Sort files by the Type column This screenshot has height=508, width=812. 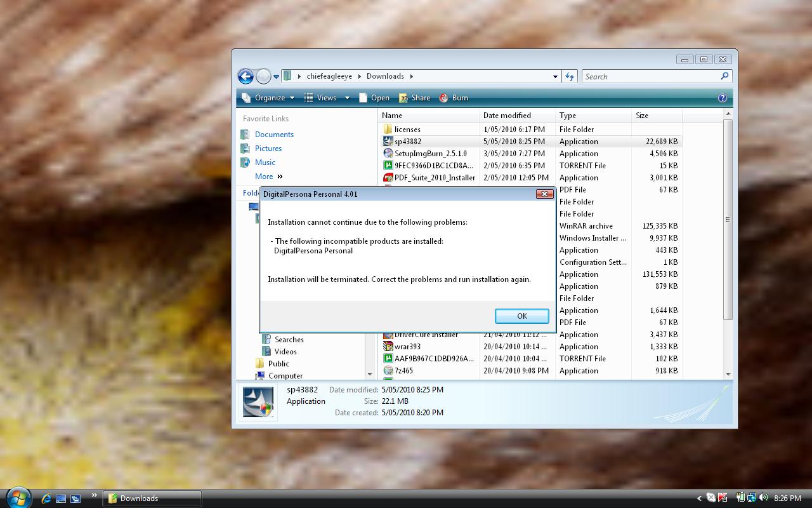(594, 116)
